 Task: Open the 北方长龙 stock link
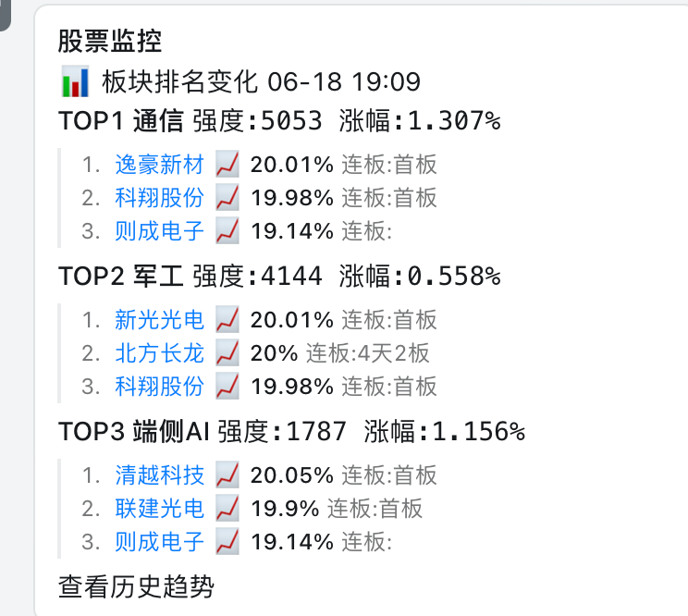[159, 352]
